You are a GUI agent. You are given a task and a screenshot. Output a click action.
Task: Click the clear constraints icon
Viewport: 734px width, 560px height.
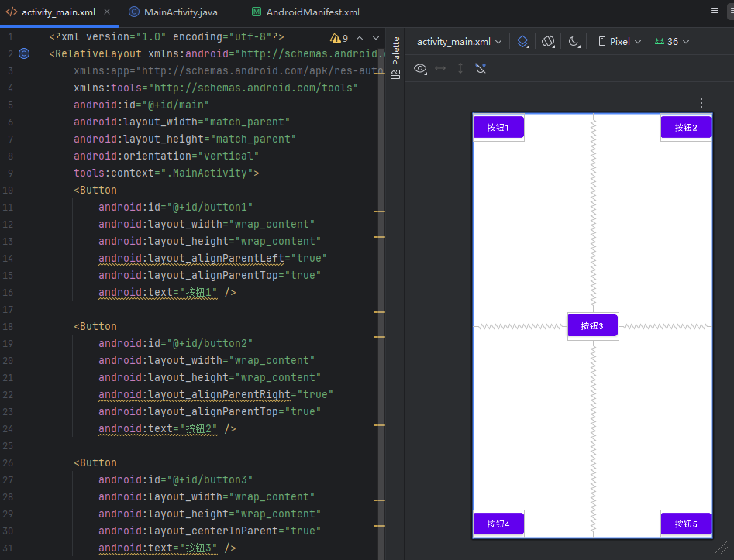pos(481,69)
